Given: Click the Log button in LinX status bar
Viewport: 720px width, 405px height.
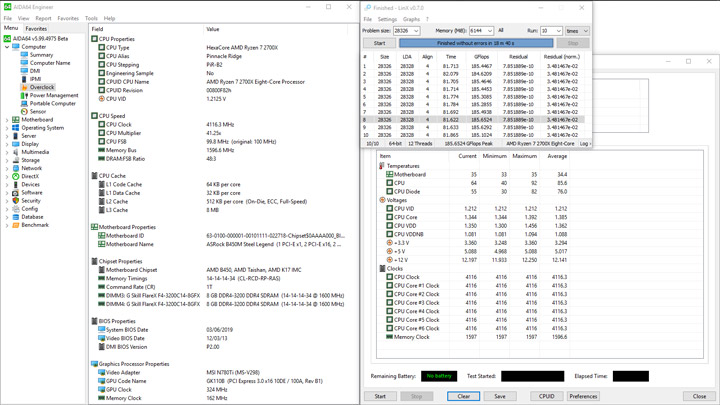Looking at the screenshot, I should [585, 144].
